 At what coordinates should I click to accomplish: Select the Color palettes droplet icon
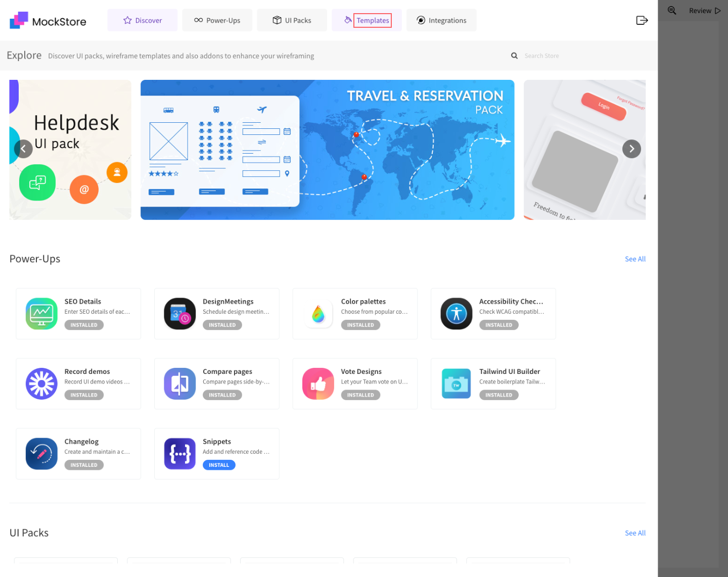tap(318, 314)
